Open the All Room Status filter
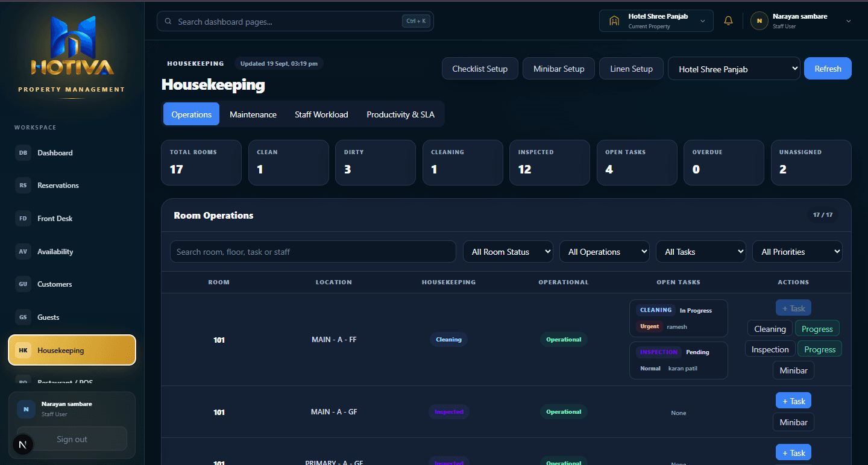This screenshot has width=868, height=465. coord(508,252)
